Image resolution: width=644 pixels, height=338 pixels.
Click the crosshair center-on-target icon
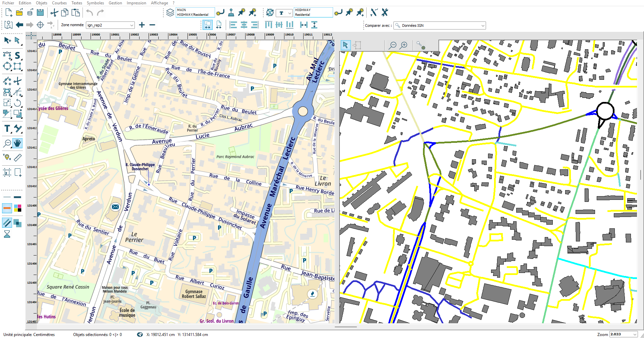click(x=40, y=25)
